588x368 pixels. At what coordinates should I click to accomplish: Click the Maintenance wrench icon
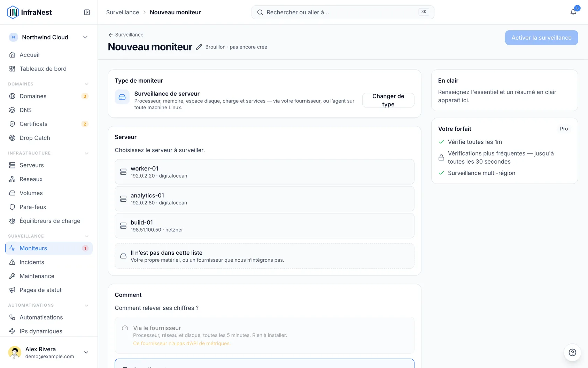[x=12, y=276]
